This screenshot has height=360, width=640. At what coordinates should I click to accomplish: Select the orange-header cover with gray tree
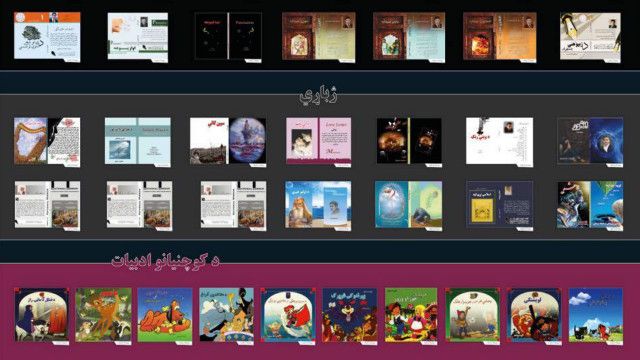47,37
